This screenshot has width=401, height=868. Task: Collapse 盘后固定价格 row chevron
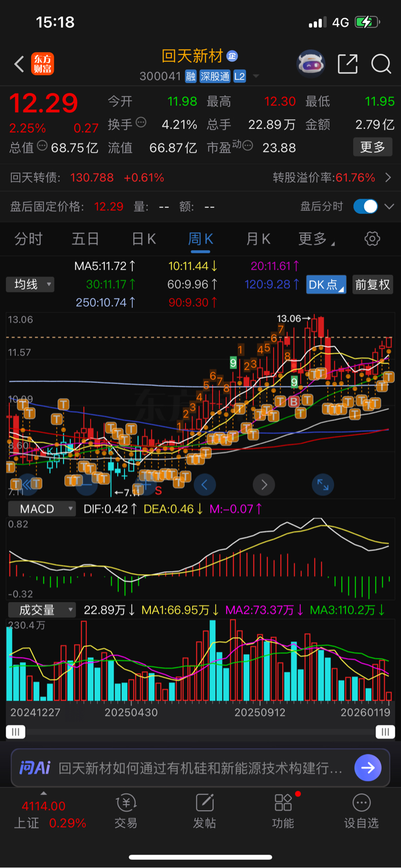tap(389, 206)
